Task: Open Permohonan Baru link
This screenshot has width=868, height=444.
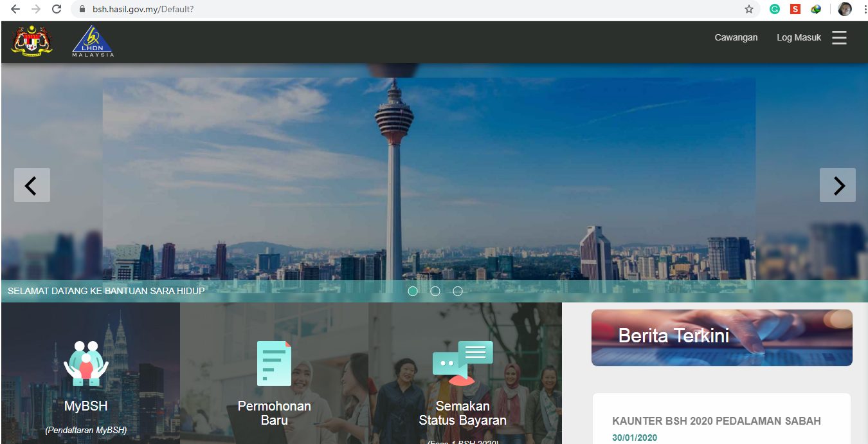Action: (x=274, y=413)
